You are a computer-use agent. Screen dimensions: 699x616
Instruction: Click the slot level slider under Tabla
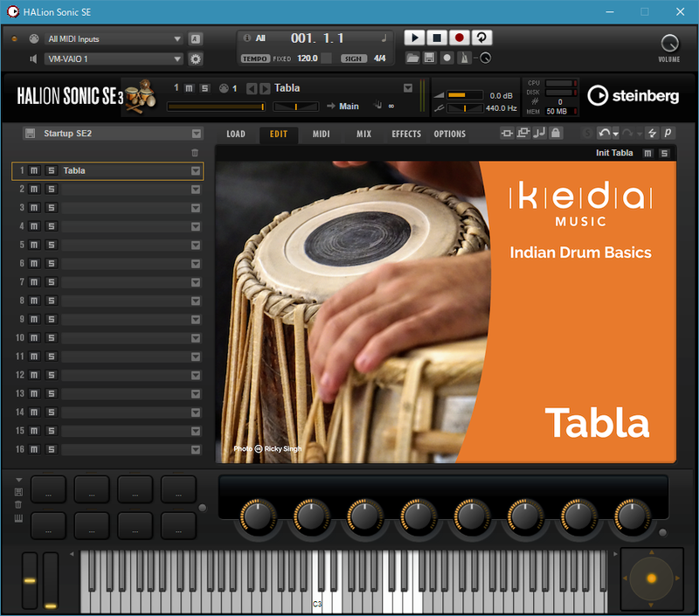click(x=216, y=107)
